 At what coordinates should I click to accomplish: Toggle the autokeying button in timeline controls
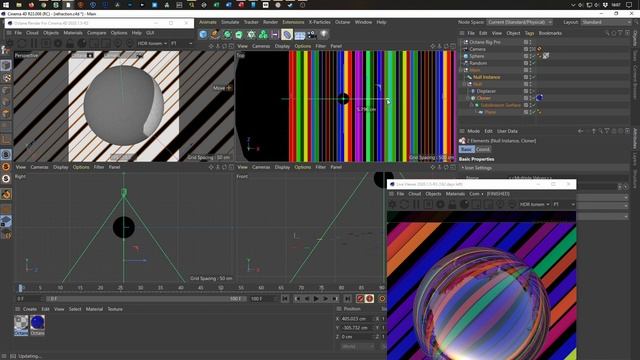point(369,299)
